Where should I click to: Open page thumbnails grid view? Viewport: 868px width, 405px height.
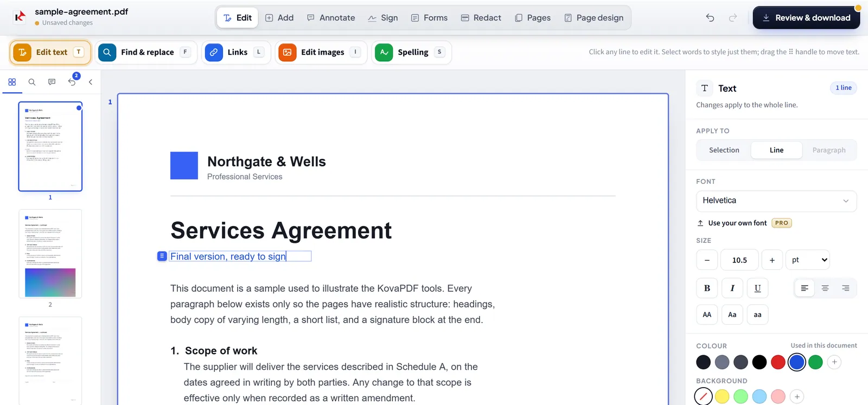pyautogui.click(x=12, y=82)
